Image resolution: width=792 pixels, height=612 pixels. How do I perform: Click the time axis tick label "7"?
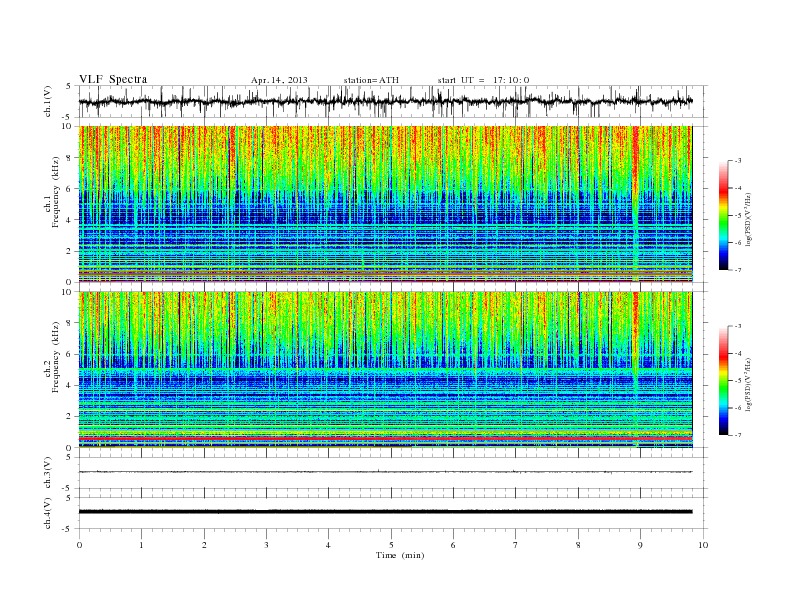(x=516, y=545)
